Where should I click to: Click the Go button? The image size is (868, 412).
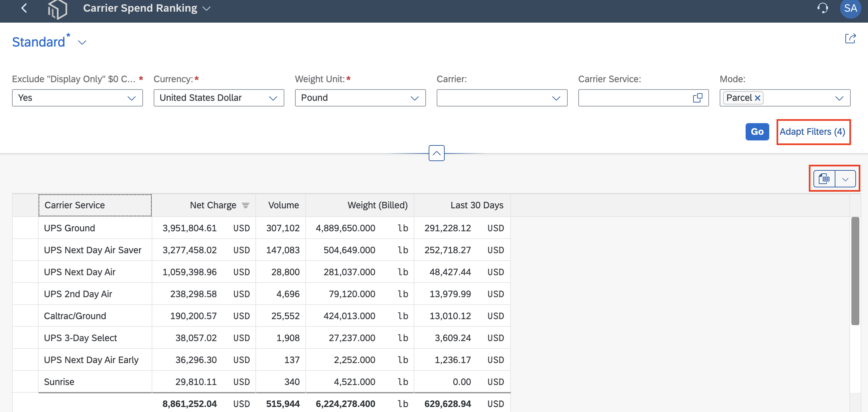757,131
